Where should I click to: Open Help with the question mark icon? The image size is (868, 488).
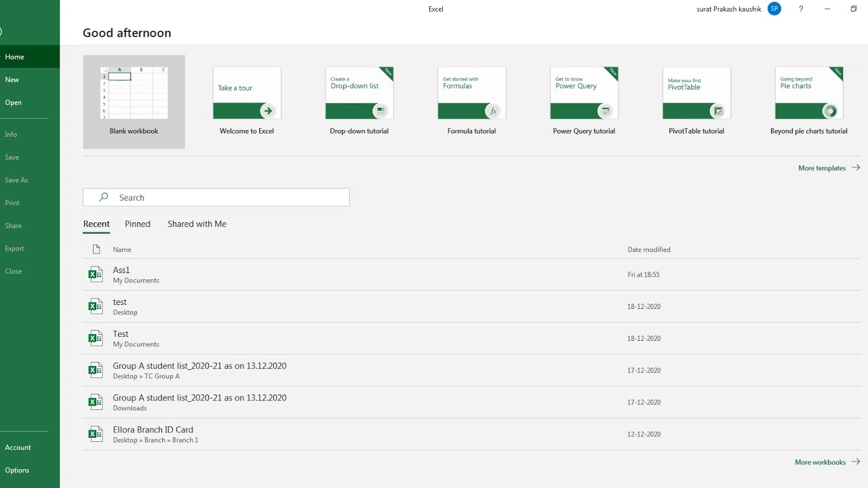pyautogui.click(x=801, y=9)
